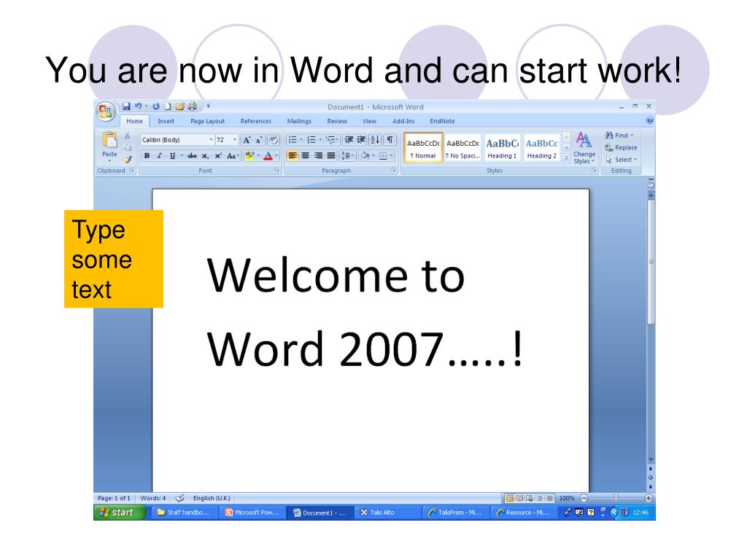The image size is (747, 560).
Task: Open the line spacing dropdown
Action: coord(347,156)
